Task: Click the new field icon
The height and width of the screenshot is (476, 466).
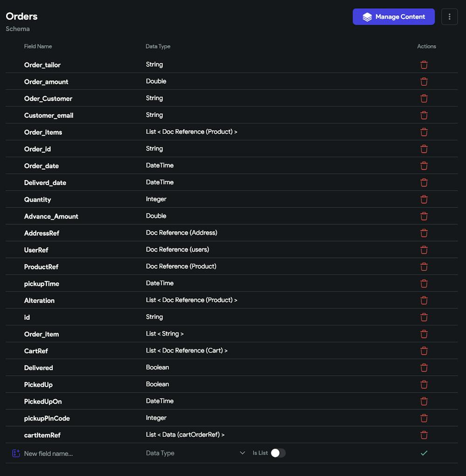Action: pos(16,453)
